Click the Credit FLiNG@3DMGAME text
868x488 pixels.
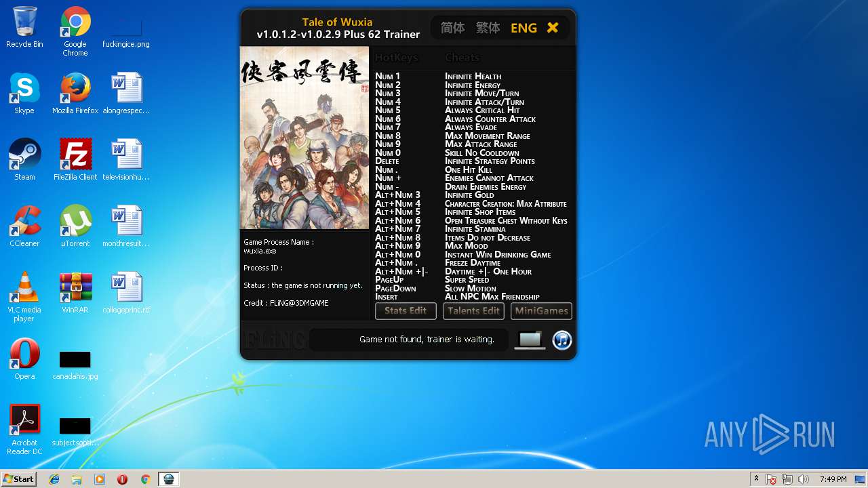[285, 303]
